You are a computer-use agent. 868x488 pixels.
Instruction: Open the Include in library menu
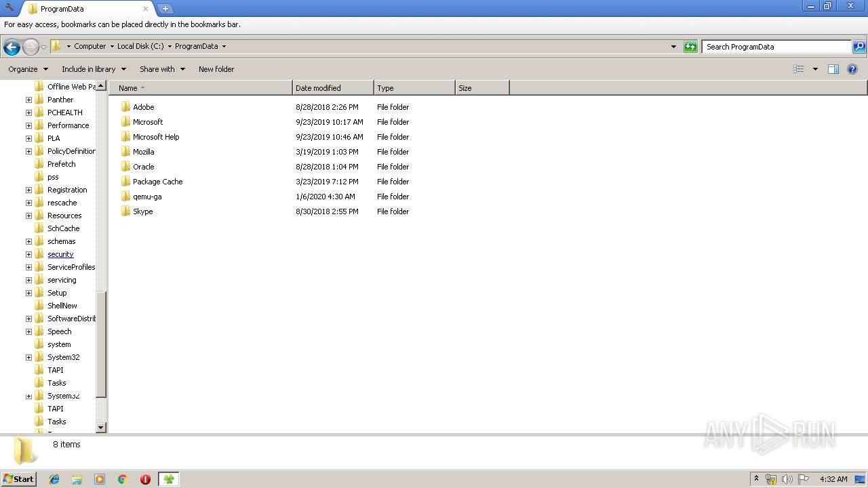pos(94,69)
